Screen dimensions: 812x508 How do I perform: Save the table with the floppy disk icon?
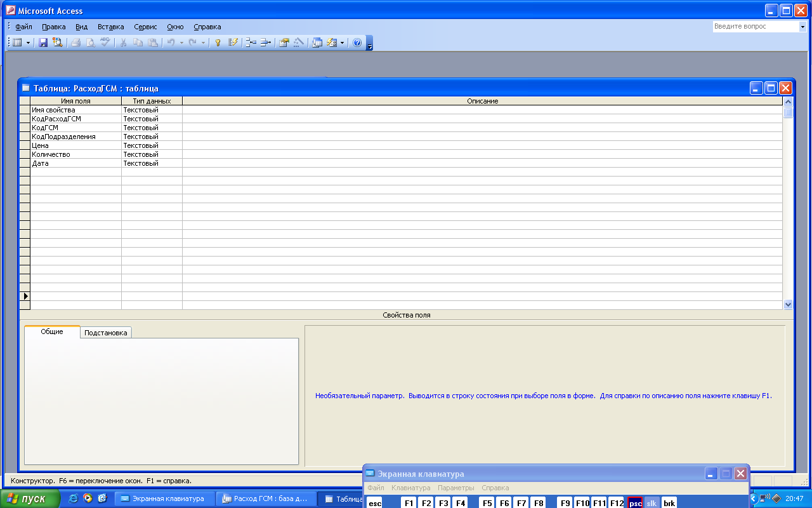coord(43,43)
